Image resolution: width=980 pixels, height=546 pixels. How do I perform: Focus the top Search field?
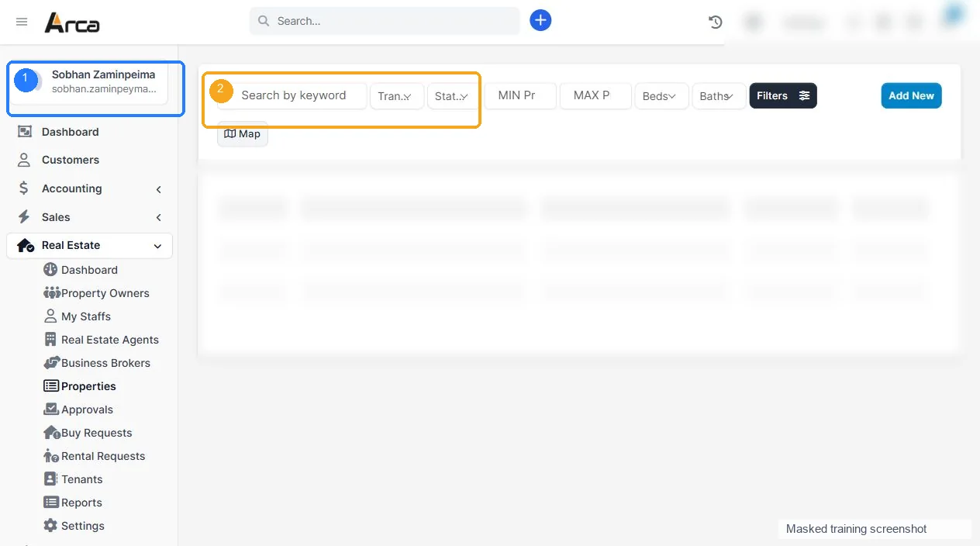385,21
